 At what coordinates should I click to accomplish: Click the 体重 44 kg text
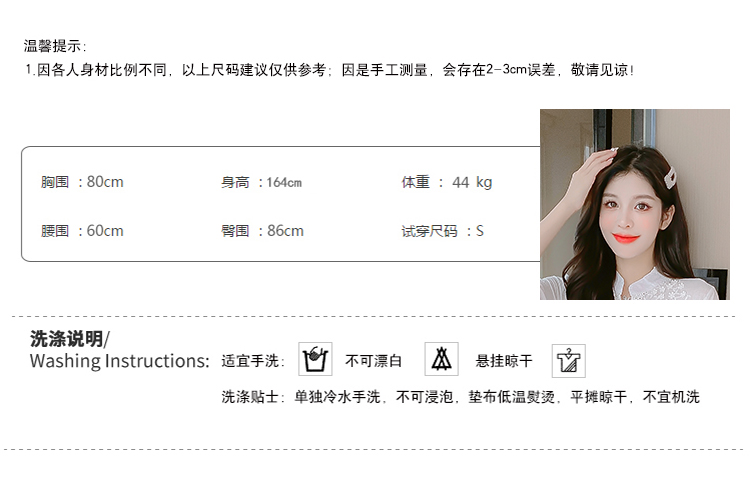(447, 182)
